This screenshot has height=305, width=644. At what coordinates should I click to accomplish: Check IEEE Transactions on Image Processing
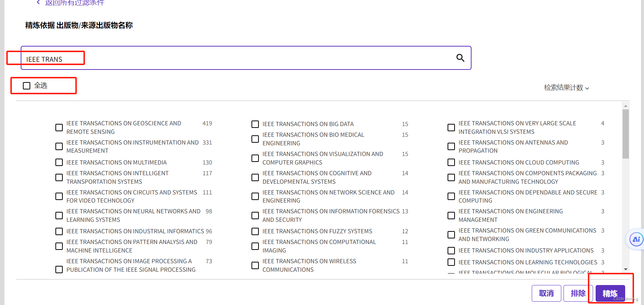59,270
